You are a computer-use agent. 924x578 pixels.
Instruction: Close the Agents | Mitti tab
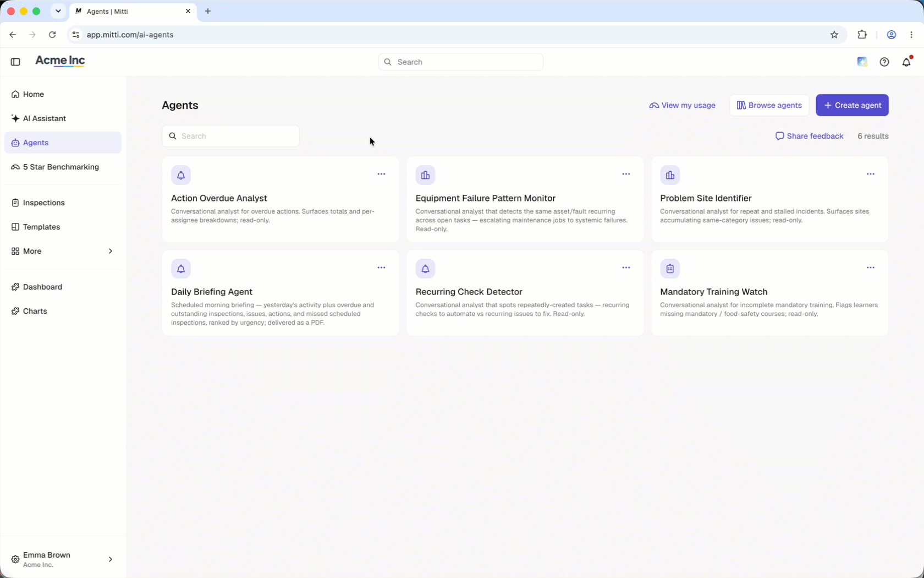point(188,11)
